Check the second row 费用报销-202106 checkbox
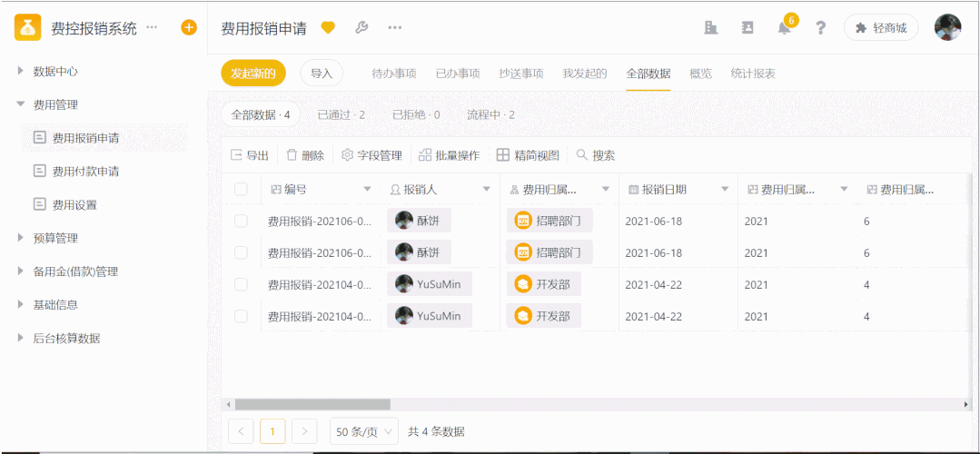 [x=242, y=252]
